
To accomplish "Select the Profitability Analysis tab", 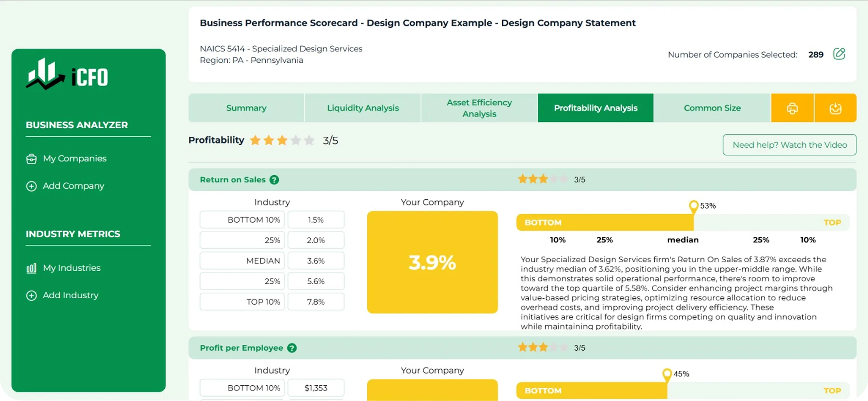I will tap(595, 108).
